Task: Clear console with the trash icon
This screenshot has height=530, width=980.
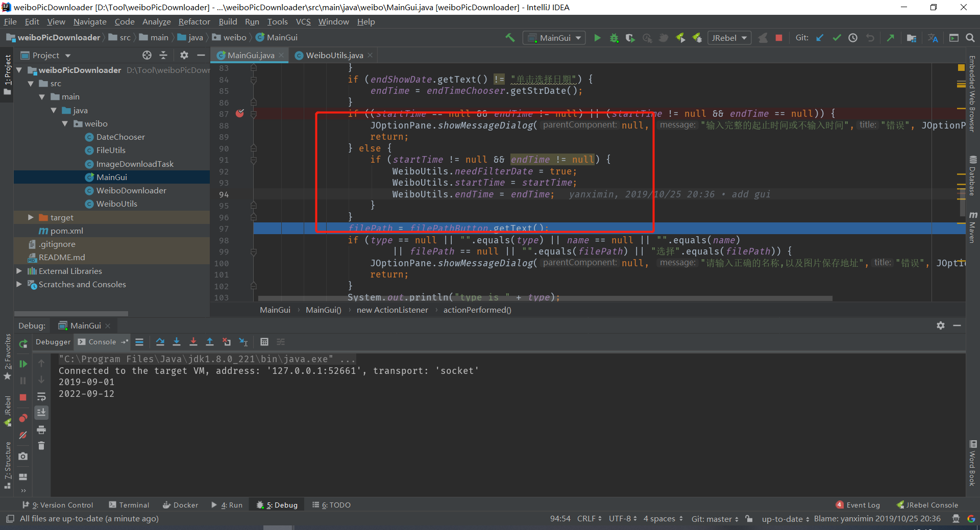Action: pos(41,446)
